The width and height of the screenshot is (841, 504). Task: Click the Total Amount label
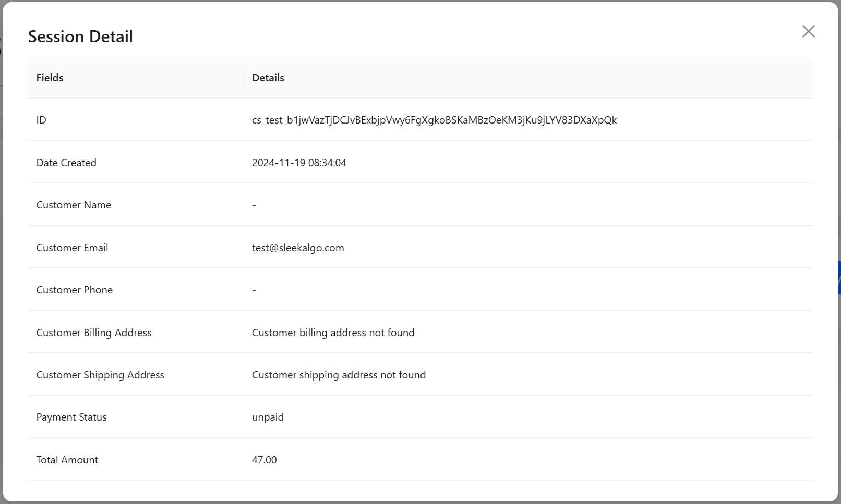tap(67, 460)
